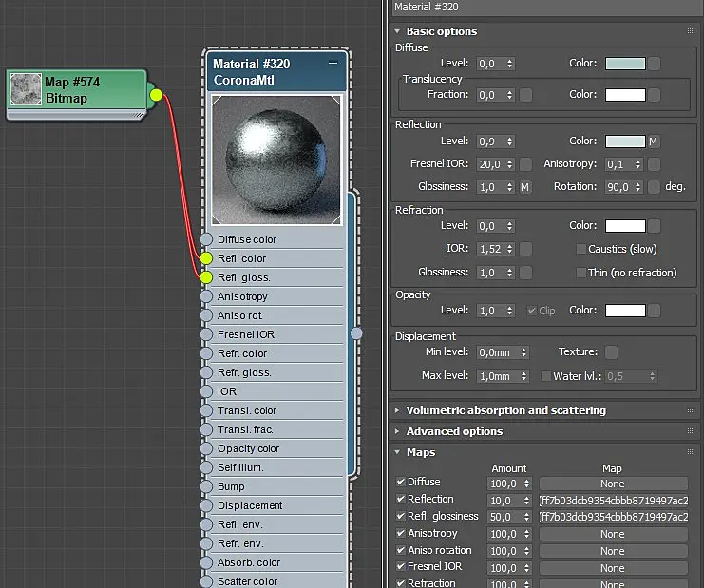
Task: Collapse the Material #320 node with minus icon
Action: click(333, 64)
